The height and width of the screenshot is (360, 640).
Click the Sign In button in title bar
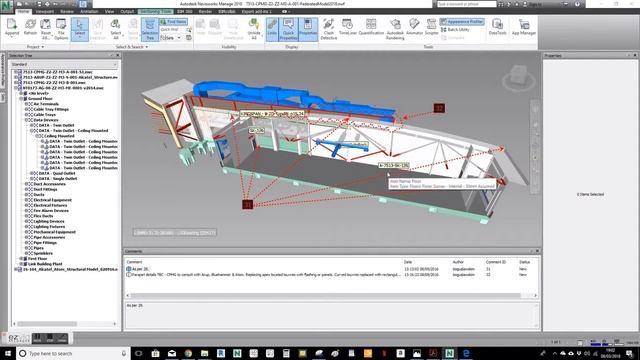pos(533,4)
